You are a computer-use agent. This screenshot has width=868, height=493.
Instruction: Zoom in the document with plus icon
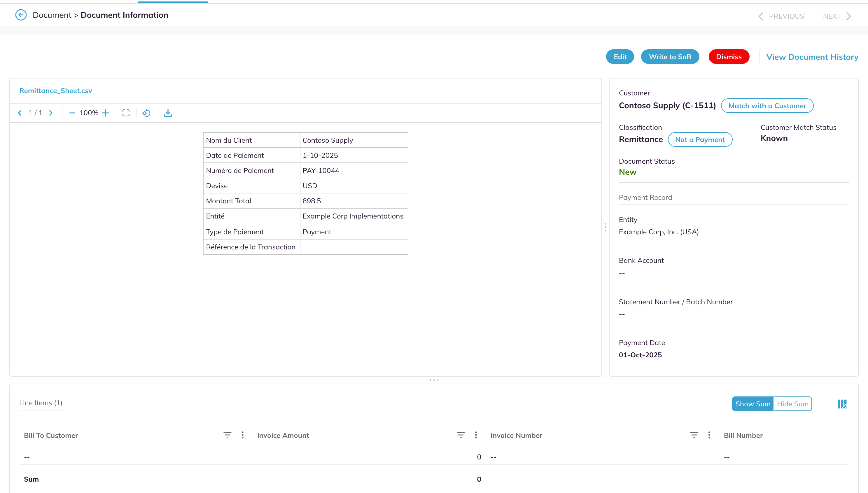tap(106, 113)
